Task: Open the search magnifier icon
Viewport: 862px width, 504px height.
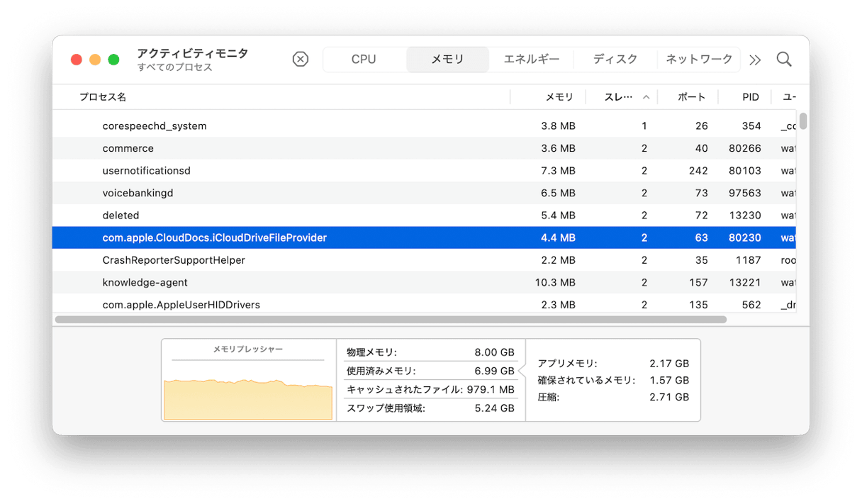Action: click(x=783, y=60)
